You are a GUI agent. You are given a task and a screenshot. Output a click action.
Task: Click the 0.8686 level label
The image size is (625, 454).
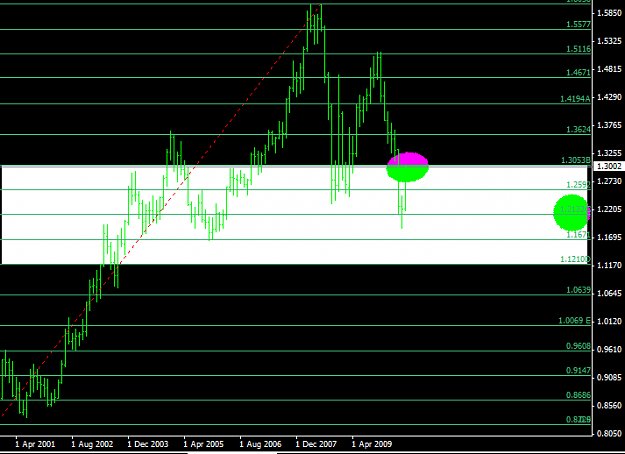[x=578, y=395]
